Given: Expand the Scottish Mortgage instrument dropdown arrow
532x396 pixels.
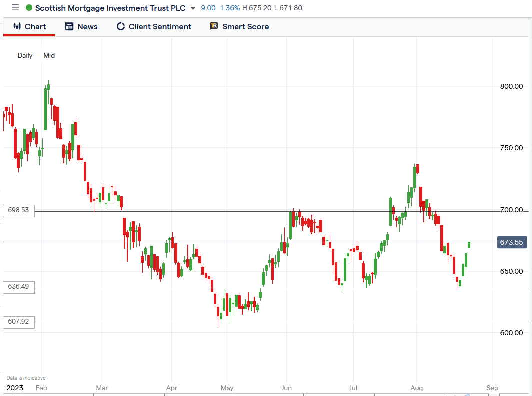Looking at the screenshot, I should [x=193, y=8].
